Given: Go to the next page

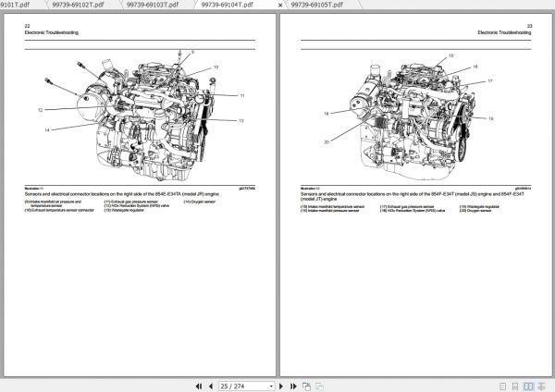Looking at the screenshot, I should [x=281, y=386].
